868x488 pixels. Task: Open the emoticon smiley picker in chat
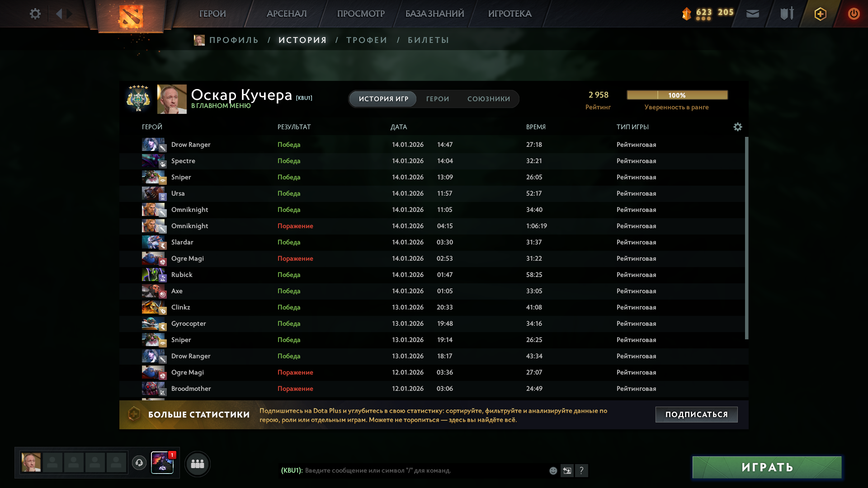pos(553,471)
